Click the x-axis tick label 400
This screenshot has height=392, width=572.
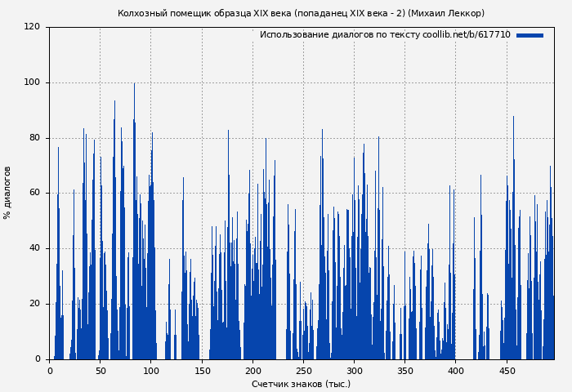point(455,371)
